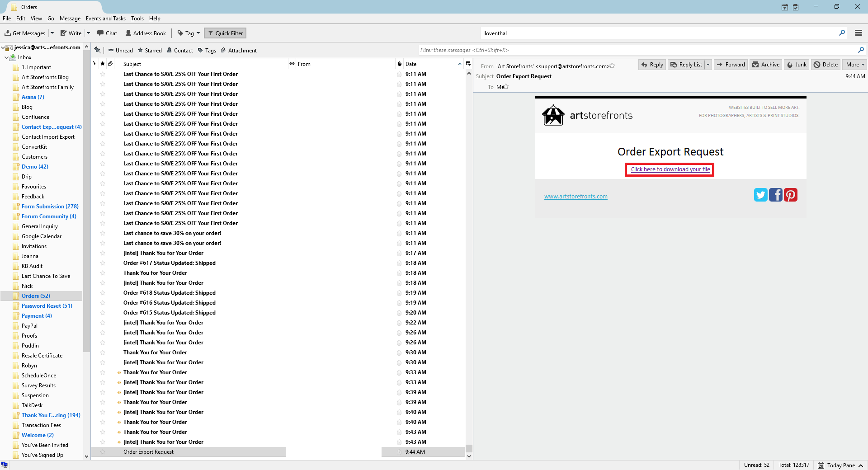The width and height of the screenshot is (868, 470).
Task: Expand the More actions dropdown
Action: click(x=854, y=65)
